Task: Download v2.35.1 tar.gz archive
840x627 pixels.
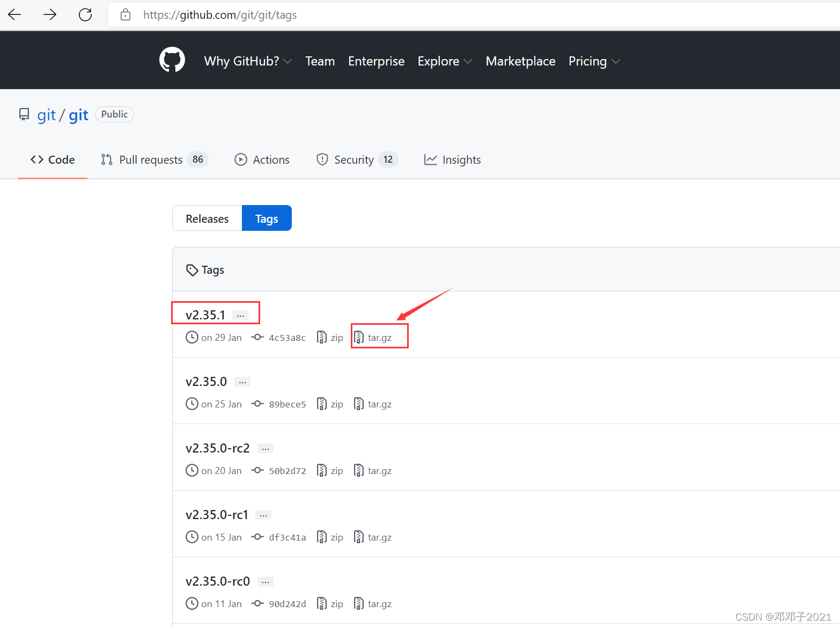Action: coord(373,337)
